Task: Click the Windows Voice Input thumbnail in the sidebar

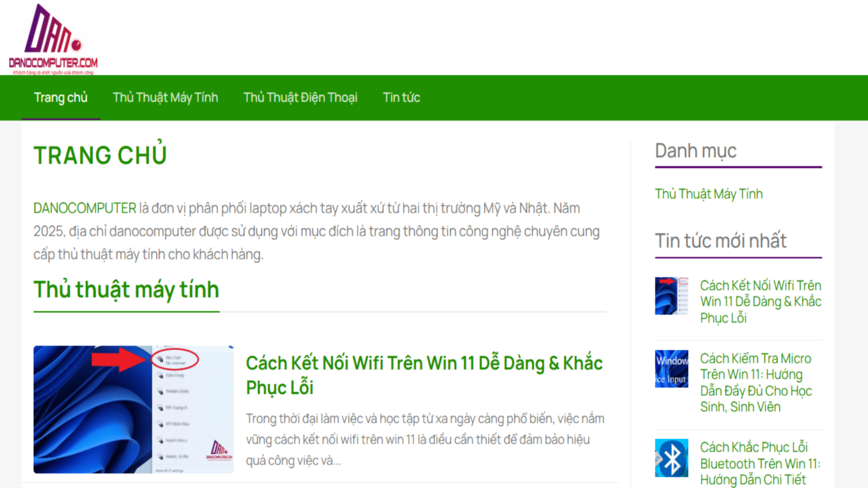Action: click(x=671, y=369)
